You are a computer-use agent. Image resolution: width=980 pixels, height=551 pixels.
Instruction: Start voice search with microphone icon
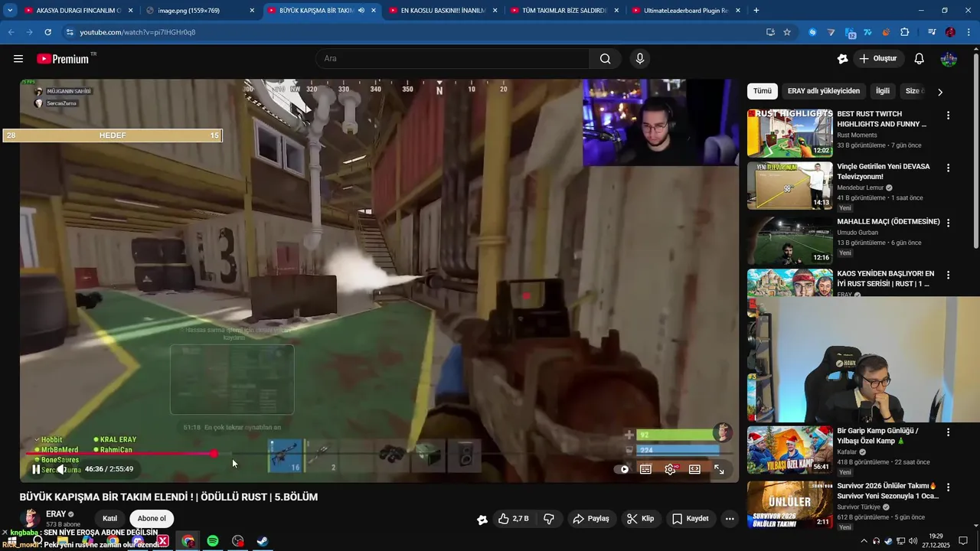(640, 59)
